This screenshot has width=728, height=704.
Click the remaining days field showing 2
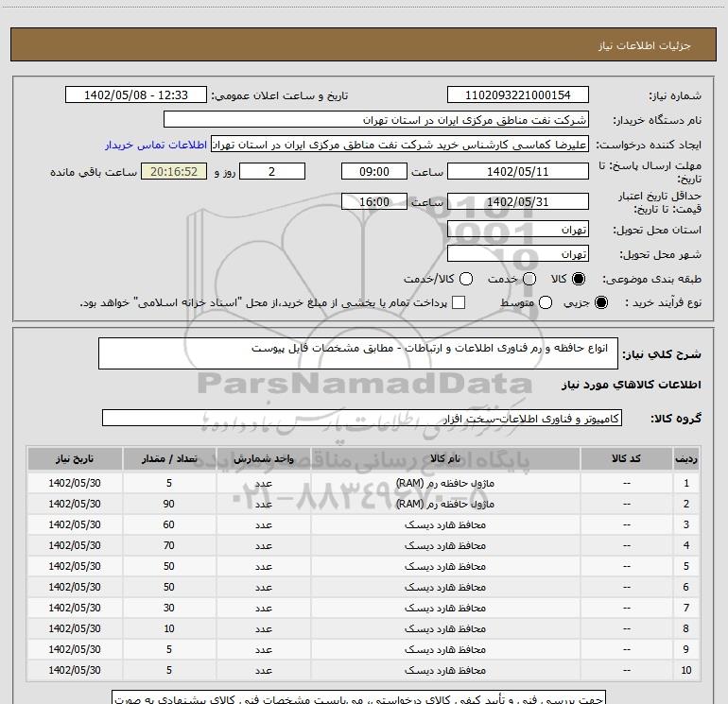272,172
